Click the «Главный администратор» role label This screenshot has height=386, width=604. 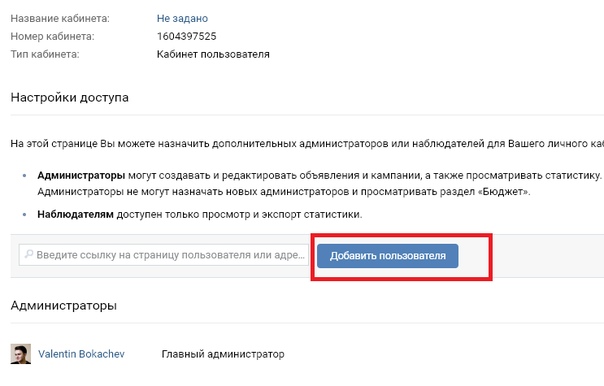pos(223,354)
